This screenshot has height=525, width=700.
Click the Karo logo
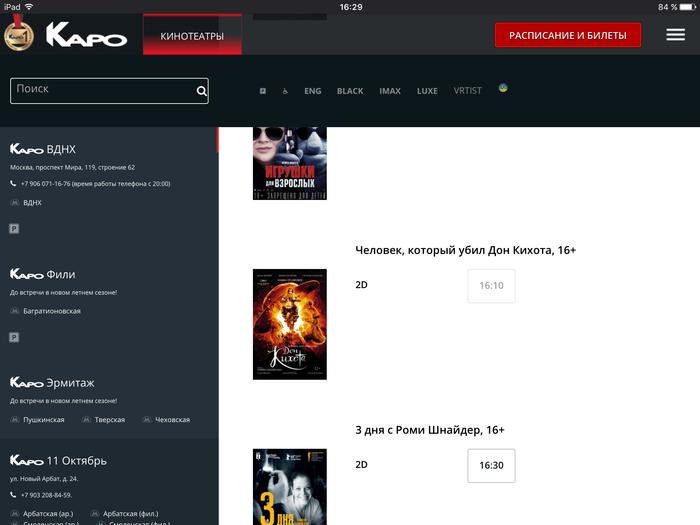point(86,36)
